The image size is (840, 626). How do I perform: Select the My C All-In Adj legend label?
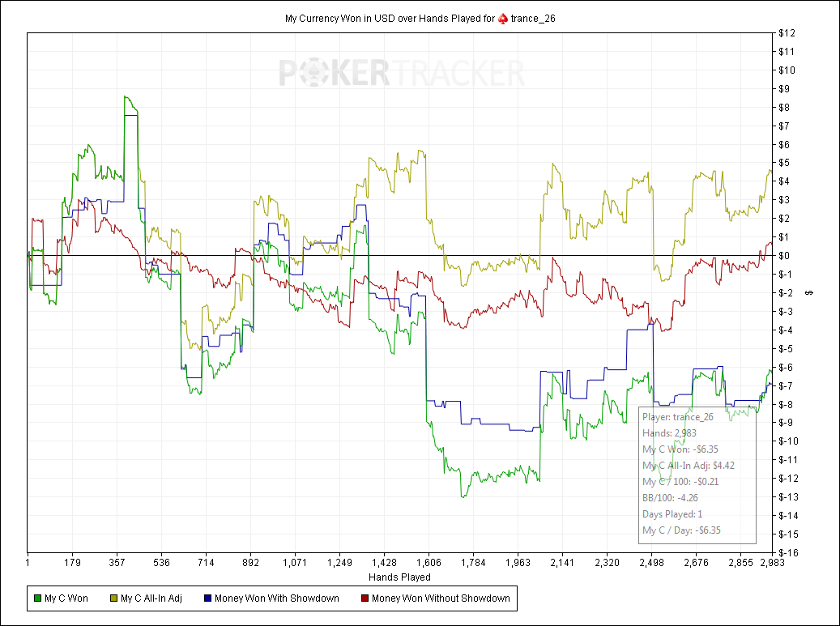pos(151,598)
